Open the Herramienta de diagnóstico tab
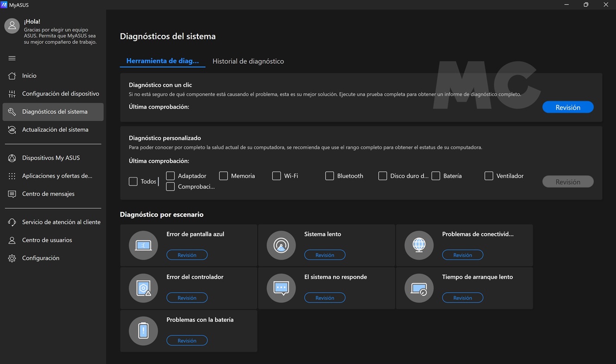The image size is (616, 364). tap(162, 61)
